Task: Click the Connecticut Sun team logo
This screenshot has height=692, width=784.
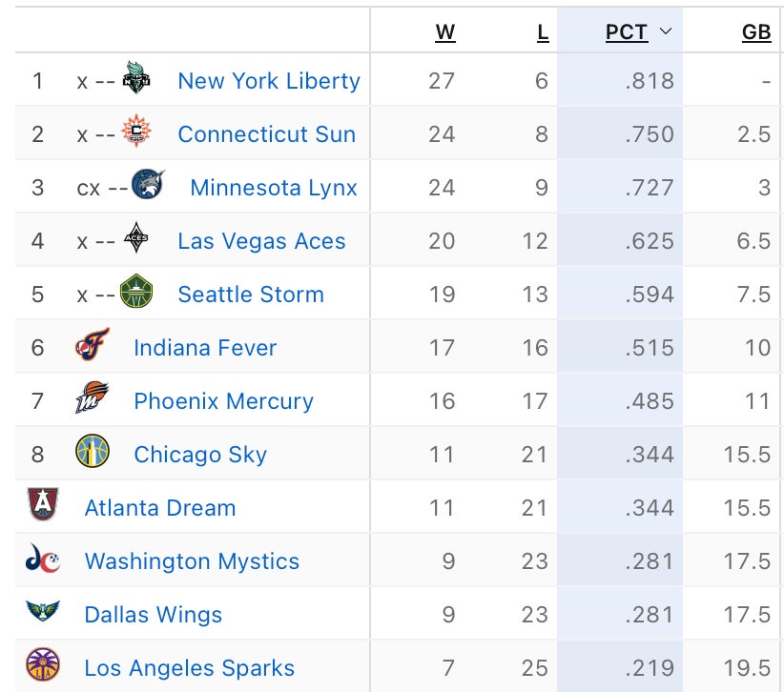Action: [x=136, y=132]
